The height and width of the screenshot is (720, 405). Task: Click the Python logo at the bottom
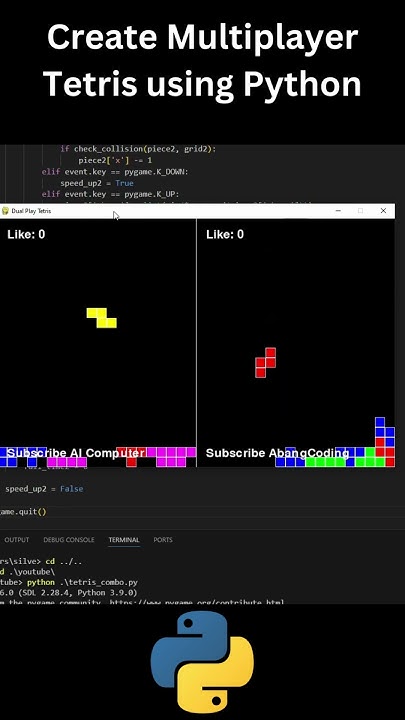tap(202, 663)
